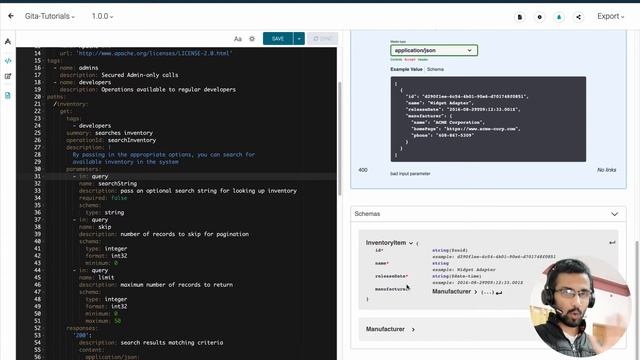Click 'bad input parameter' response description
This screenshot has height=360, width=640.
(410, 173)
